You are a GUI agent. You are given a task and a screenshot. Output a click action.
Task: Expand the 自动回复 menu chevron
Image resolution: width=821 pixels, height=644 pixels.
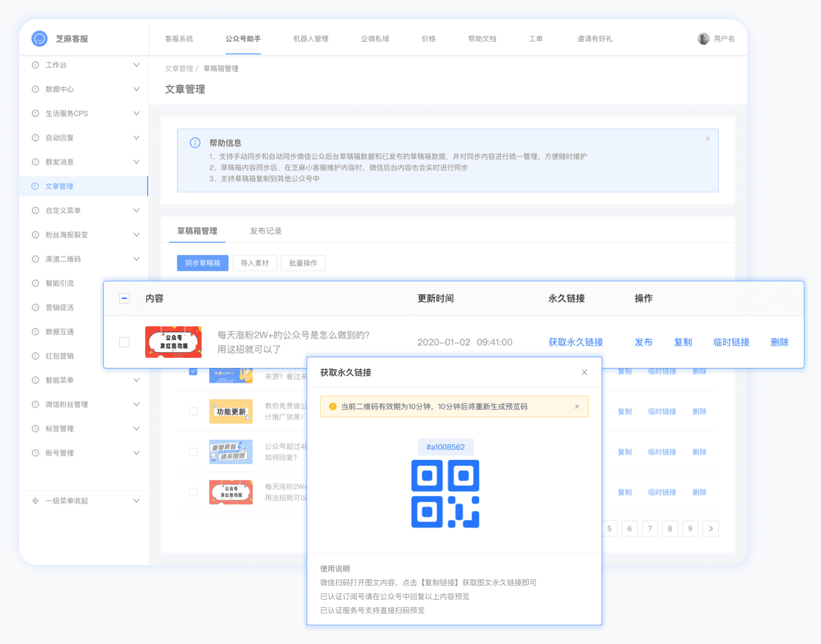pos(136,137)
